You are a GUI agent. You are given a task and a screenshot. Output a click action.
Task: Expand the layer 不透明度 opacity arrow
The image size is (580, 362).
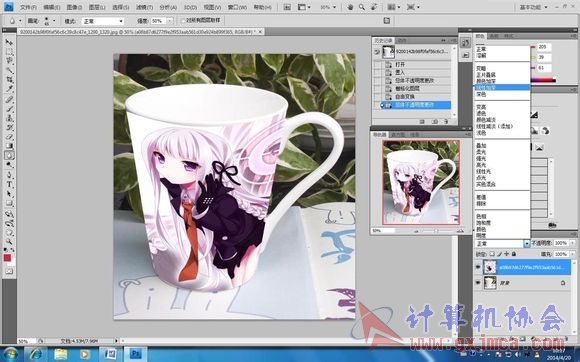(x=573, y=243)
